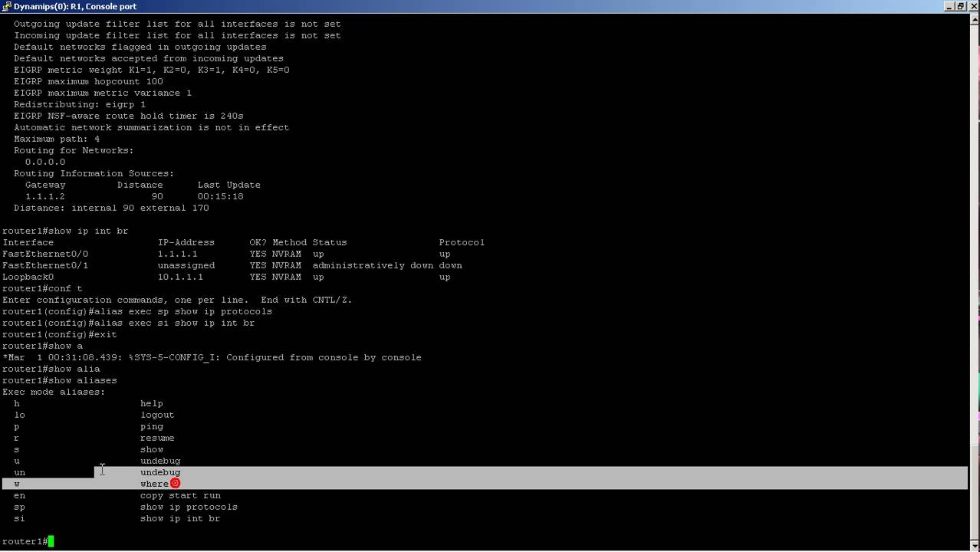The width and height of the screenshot is (980, 552).
Task: Restore down the console window
Action: (960, 6)
